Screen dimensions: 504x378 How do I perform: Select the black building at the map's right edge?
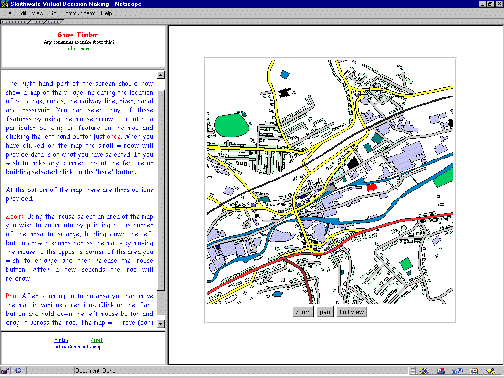(451, 123)
